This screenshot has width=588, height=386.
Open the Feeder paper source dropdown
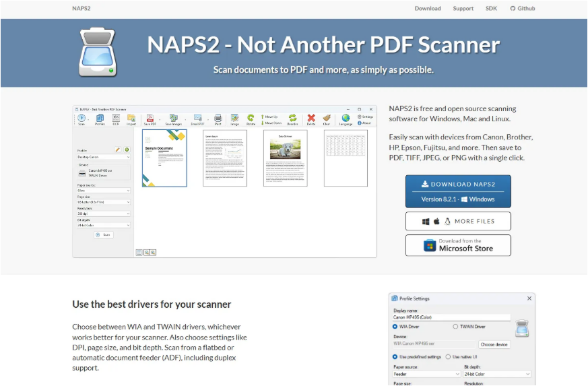tap(427, 374)
